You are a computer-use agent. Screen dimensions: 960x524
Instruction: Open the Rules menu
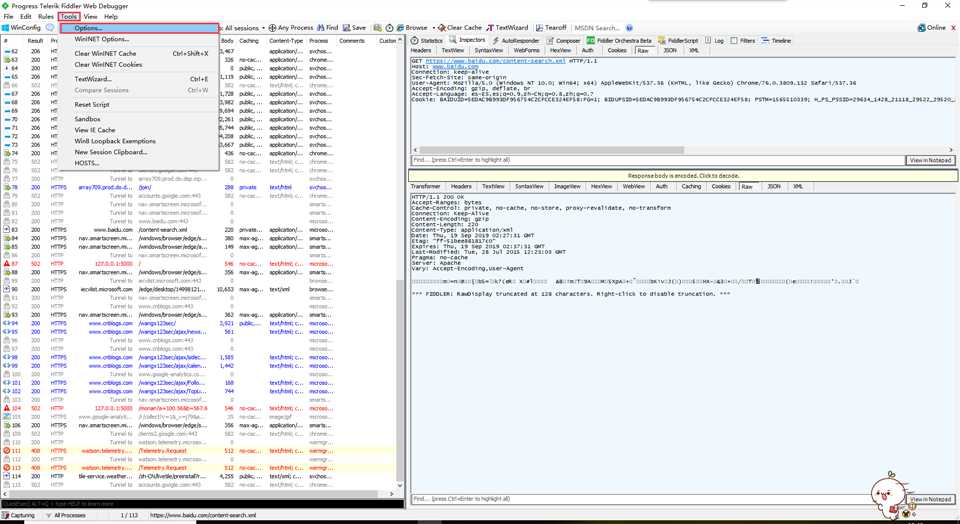click(x=46, y=17)
